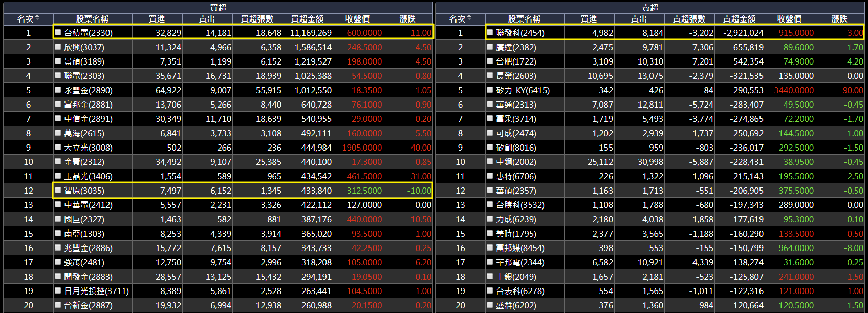Click 賣超張數 column header
Viewport: 868px width, 313px height.
pos(689,19)
